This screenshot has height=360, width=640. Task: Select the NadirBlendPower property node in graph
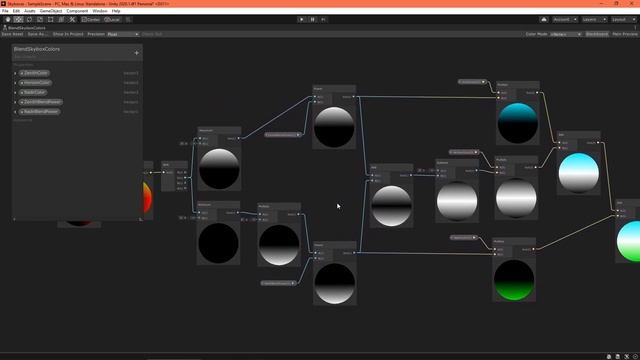pos(278,283)
